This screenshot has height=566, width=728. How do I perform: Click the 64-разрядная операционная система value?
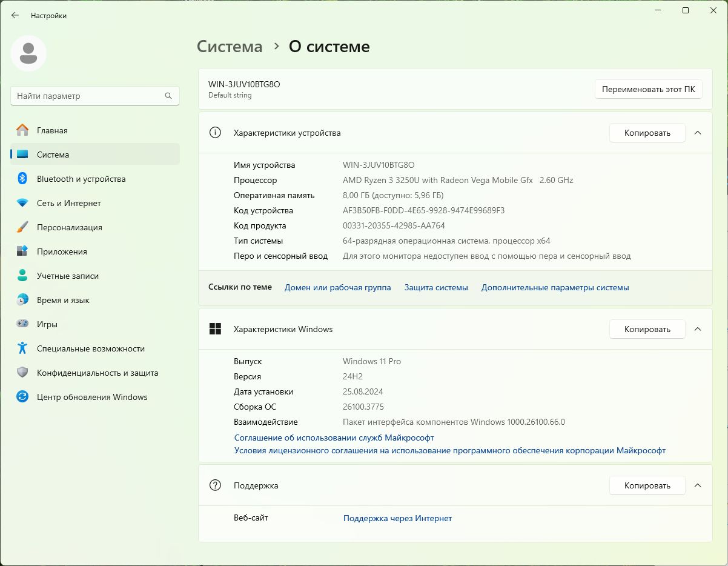pos(446,241)
